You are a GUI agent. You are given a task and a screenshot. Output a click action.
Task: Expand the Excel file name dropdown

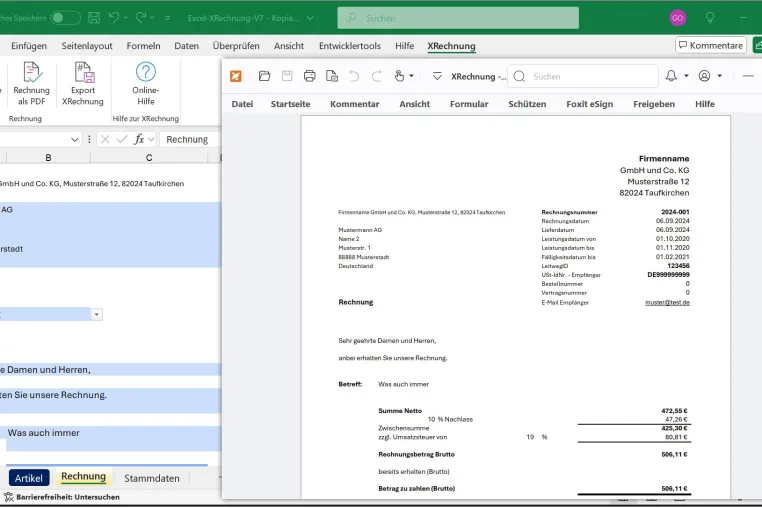tap(310, 18)
